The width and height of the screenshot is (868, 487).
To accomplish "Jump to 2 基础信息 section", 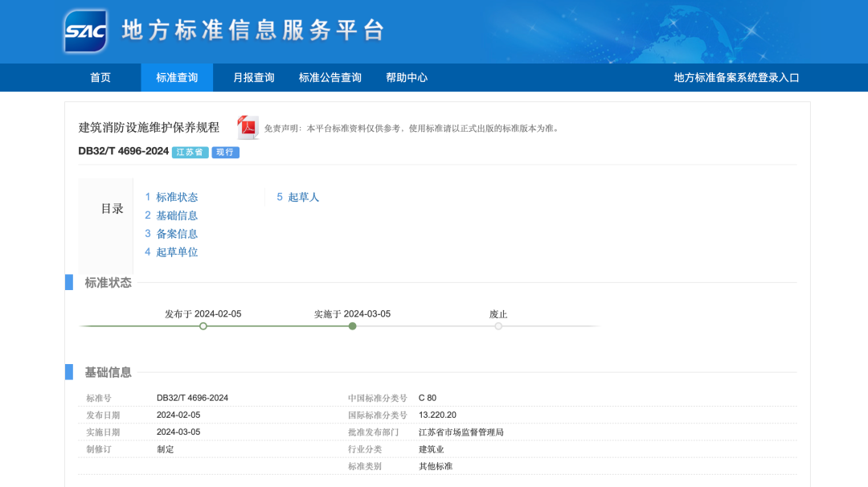I will point(171,215).
